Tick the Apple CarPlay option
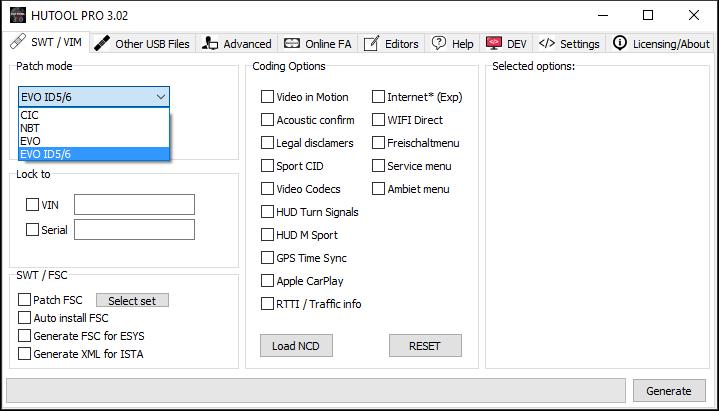The width and height of the screenshot is (719, 411). [267, 281]
